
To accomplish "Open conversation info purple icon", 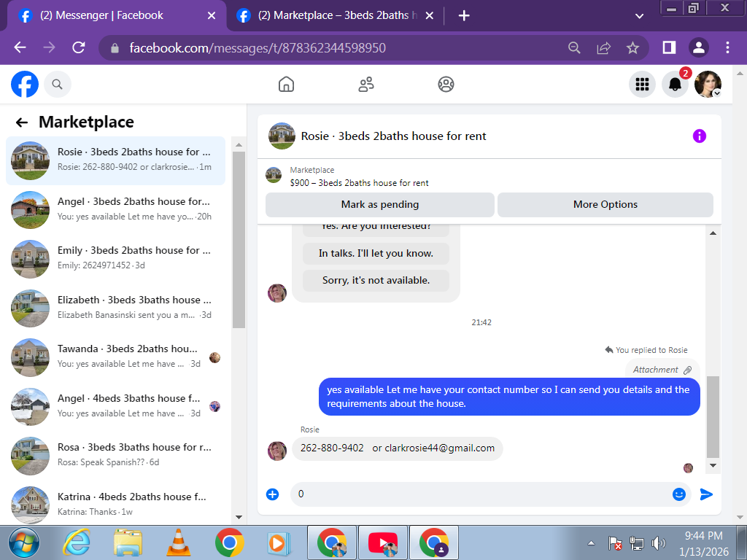I will [699, 136].
